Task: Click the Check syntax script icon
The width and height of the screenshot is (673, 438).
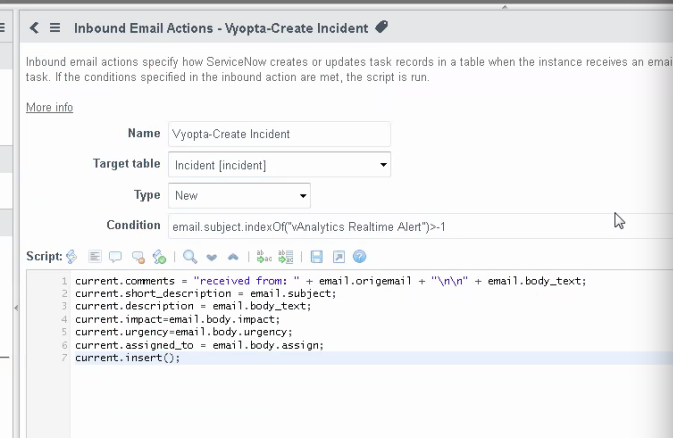Action: point(159,257)
